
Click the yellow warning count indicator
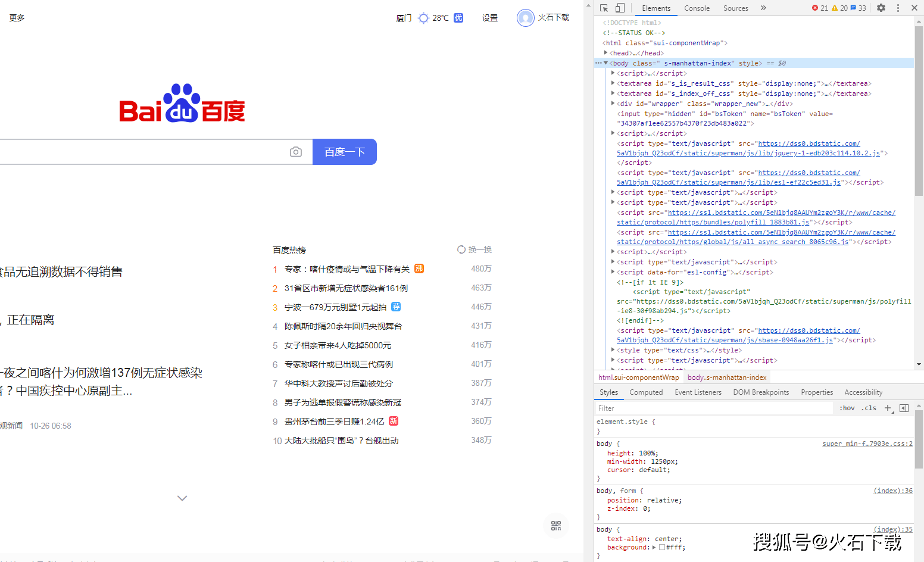(x=839, y=8)
